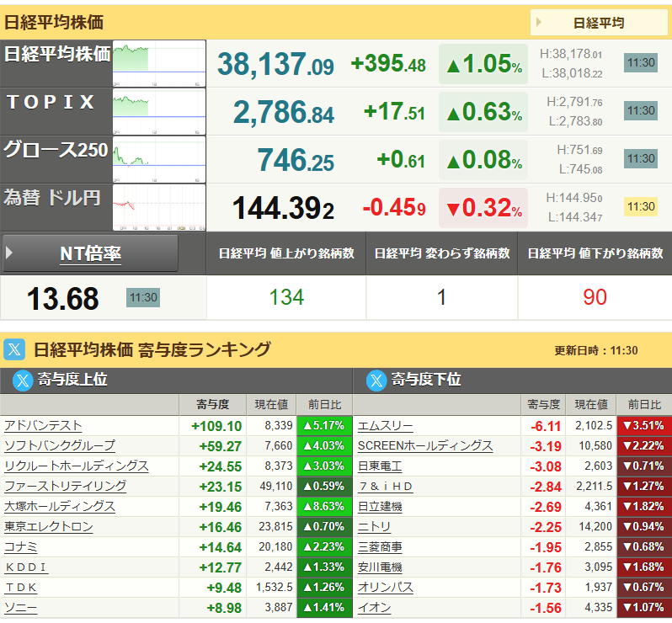Image resolution: width=672 pixels, height=623 pixels.
Task: Open the 日経平均 button at top right
Action: (598, 23)
